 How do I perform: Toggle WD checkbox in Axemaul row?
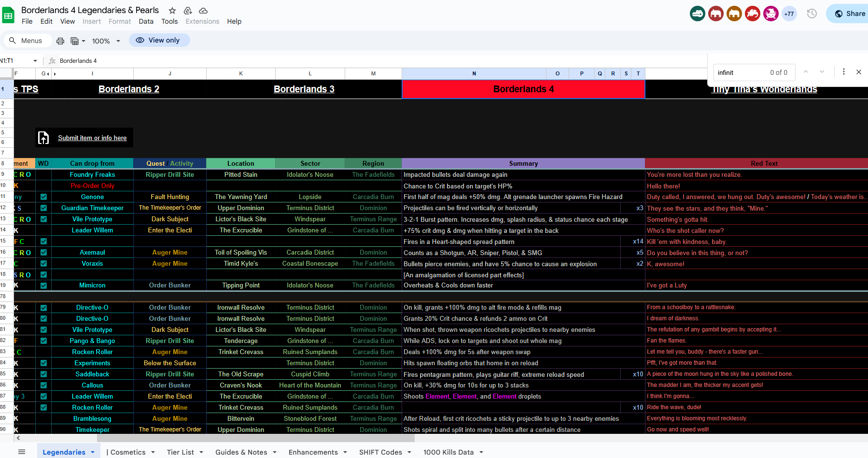coord(43,252)
